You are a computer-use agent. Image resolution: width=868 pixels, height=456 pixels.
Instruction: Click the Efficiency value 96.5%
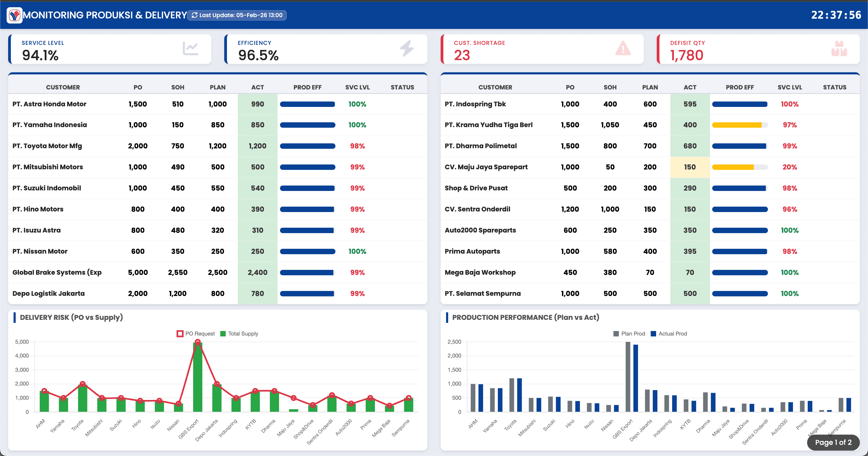point(259,55)
